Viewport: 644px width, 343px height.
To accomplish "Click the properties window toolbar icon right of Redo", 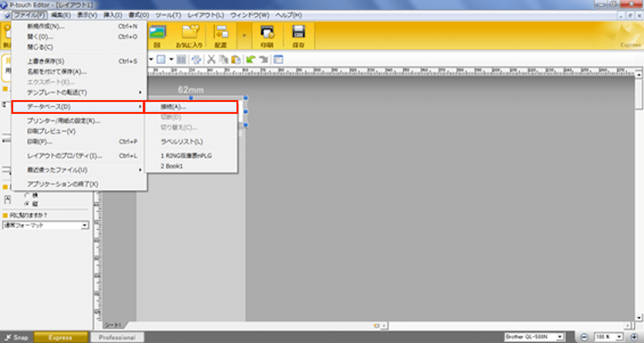I will click(x=279, y=60).
